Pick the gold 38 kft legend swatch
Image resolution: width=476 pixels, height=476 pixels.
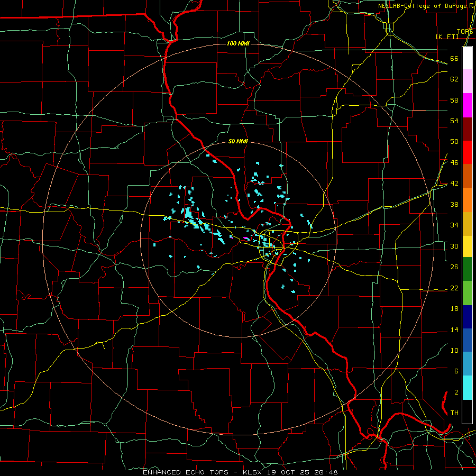467,224
